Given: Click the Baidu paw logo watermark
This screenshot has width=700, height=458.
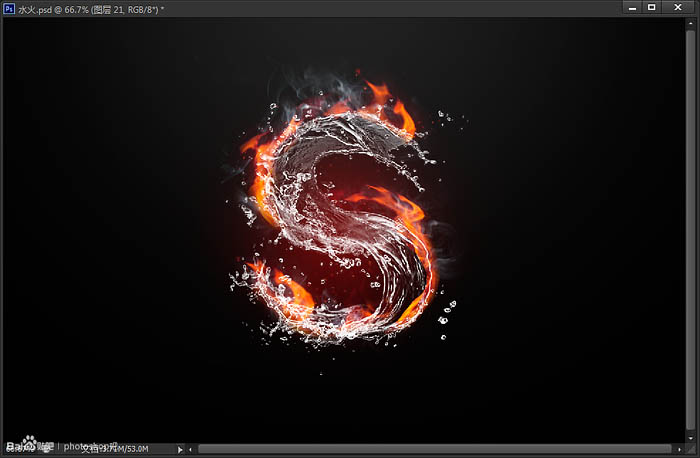Looking at the screenshot, I should 29,442.
